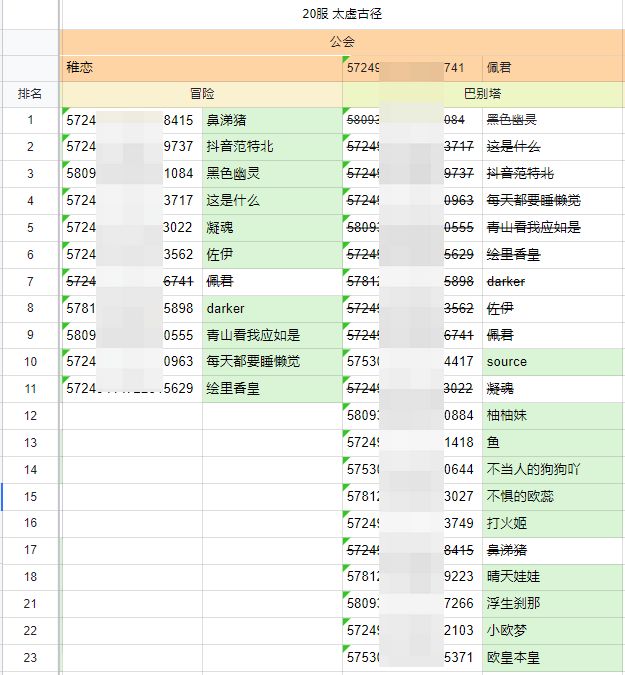Click struck-through 佐伊 in 巴别塔 column
This screenshot has height=675, width=625.
click(x=554, y=308)
